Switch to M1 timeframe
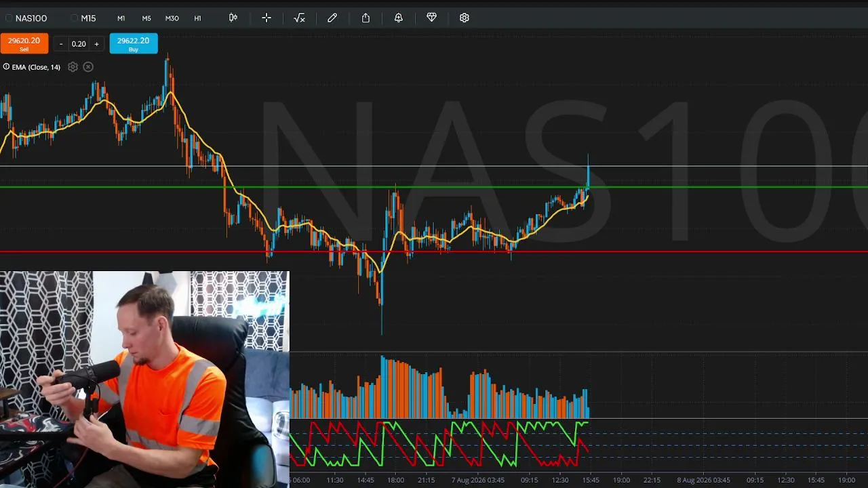Viewport: 868px width, 488px height. 121,18
